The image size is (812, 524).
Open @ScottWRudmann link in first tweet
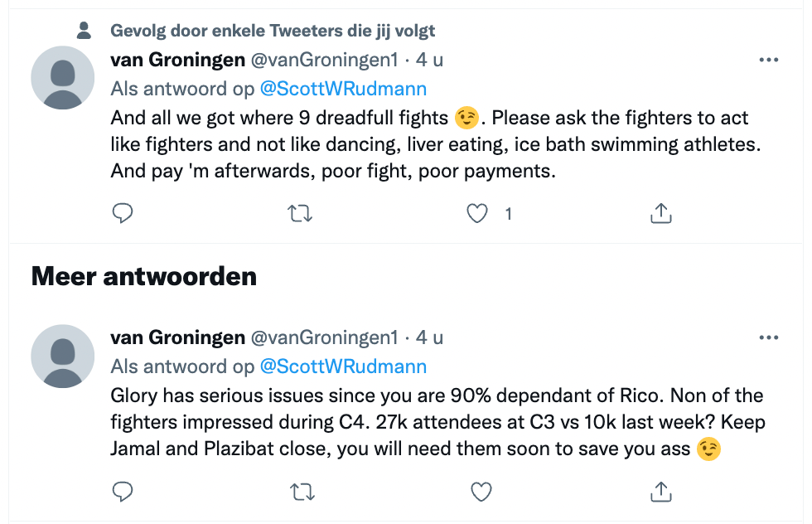343,89
